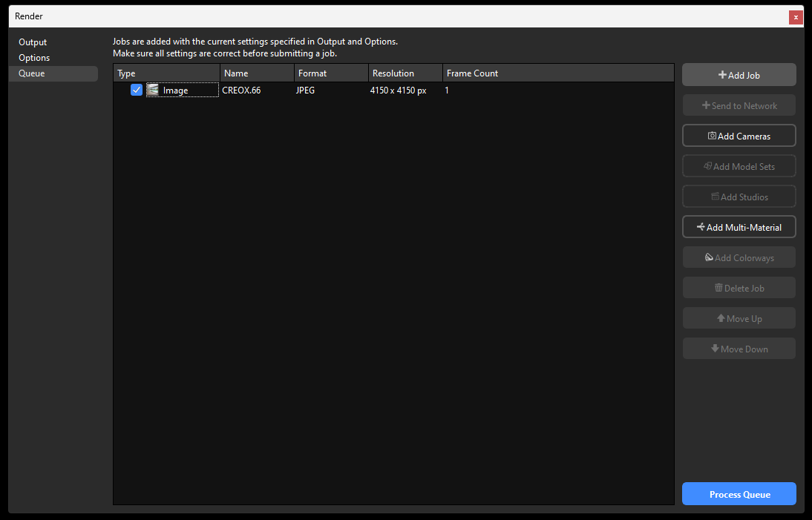Switch to the Options section

[x=34, y=57]
